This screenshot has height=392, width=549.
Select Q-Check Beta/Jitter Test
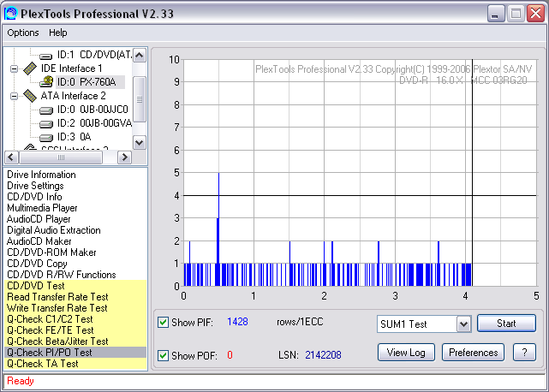pos(75,342)
